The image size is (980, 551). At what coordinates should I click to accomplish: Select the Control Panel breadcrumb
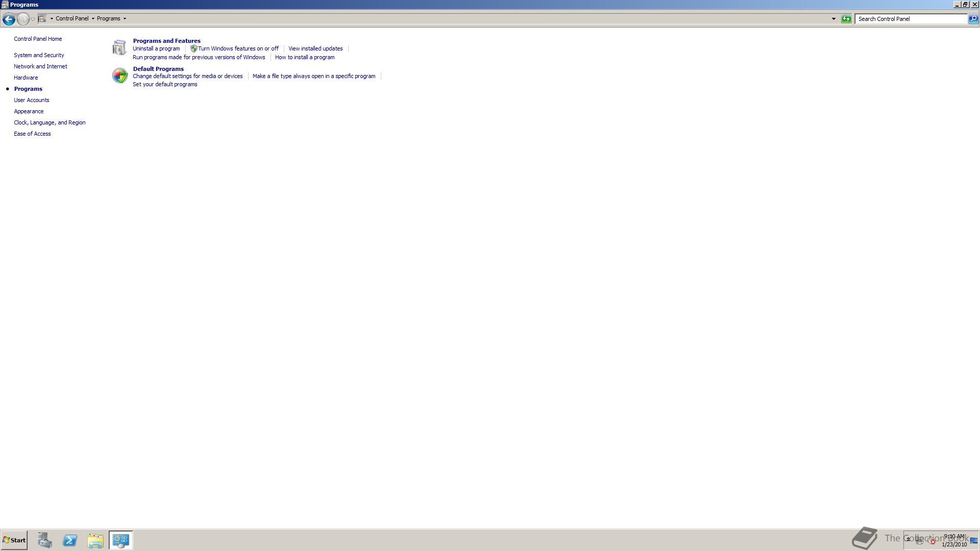click(72, 18)
